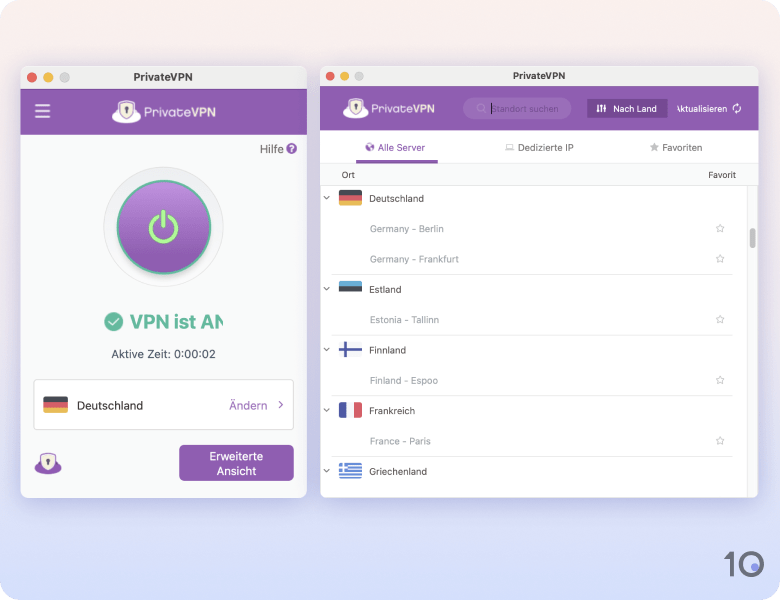780x600 pixels.
Task: Click the French flag in server list
Action: click(350, 410)
